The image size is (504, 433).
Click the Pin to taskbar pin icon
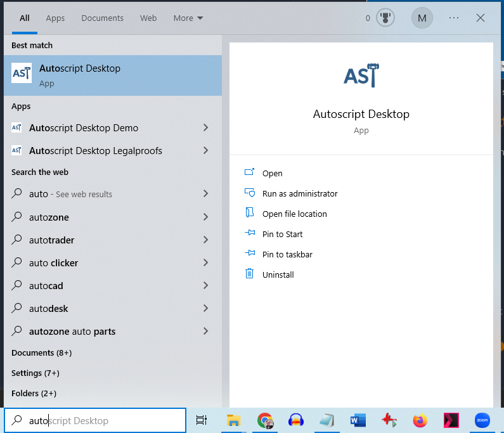coord(250,254)
